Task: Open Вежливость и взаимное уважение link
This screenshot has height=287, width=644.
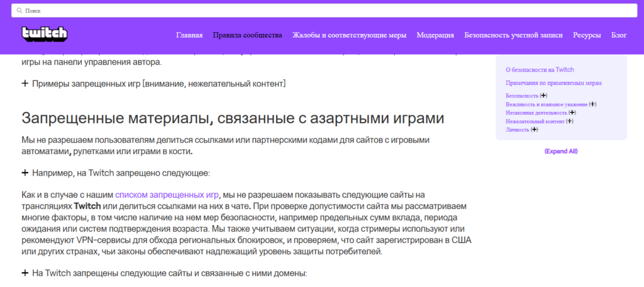Action: 547,104
